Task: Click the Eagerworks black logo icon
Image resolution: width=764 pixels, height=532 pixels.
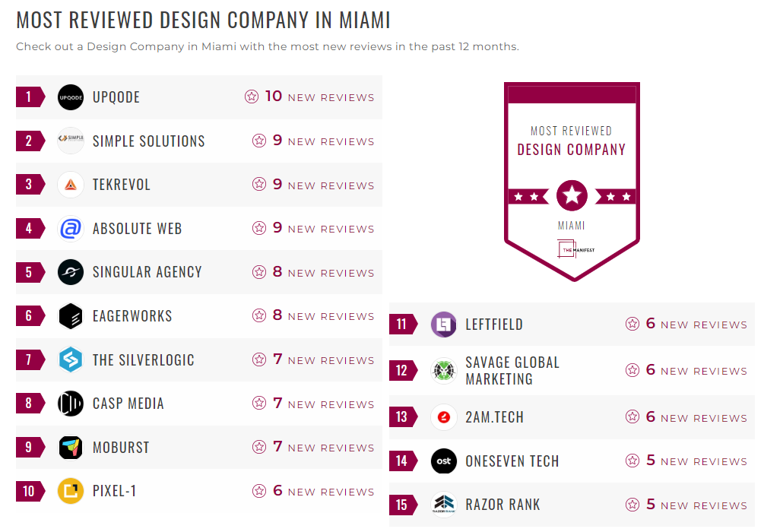Action: point(71,316)
